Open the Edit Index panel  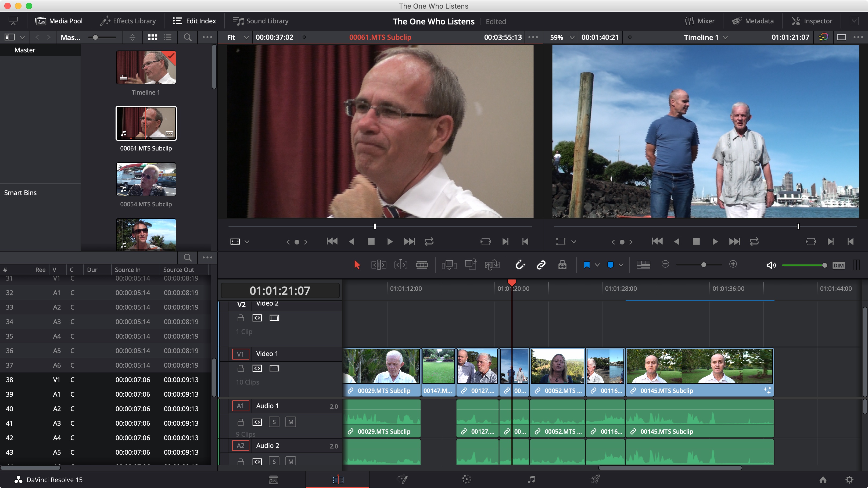(194, 21)
